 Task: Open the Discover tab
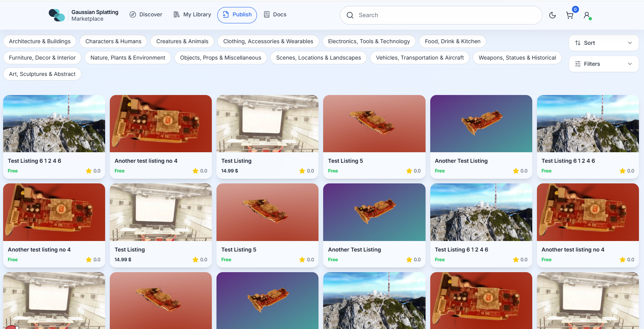pos(146,15)
